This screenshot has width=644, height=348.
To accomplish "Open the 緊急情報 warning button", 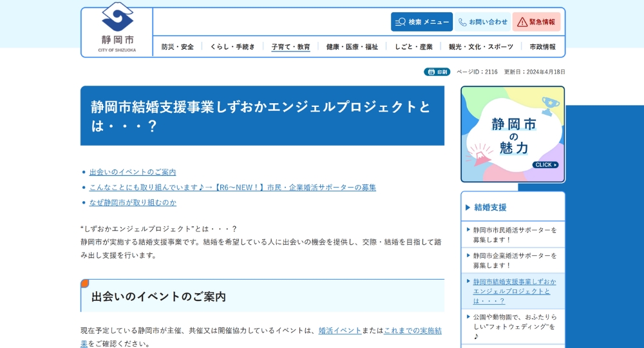I will tap(536, 22).
